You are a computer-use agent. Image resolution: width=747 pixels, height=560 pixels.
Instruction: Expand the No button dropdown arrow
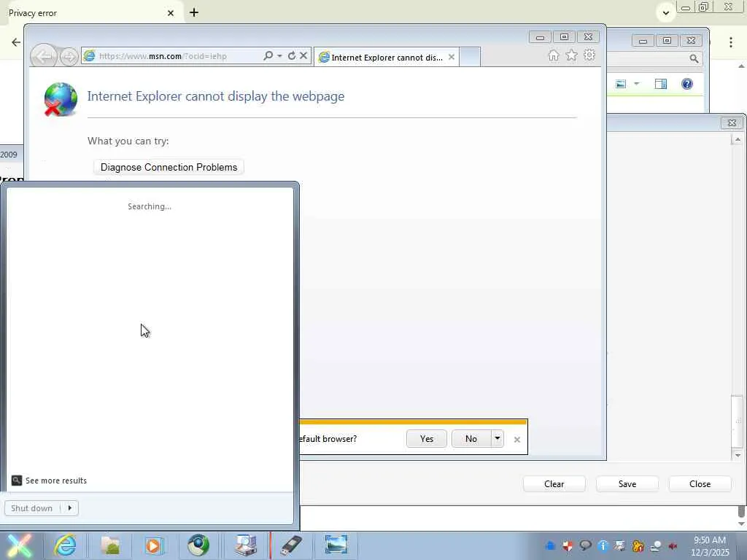point(497,438)
